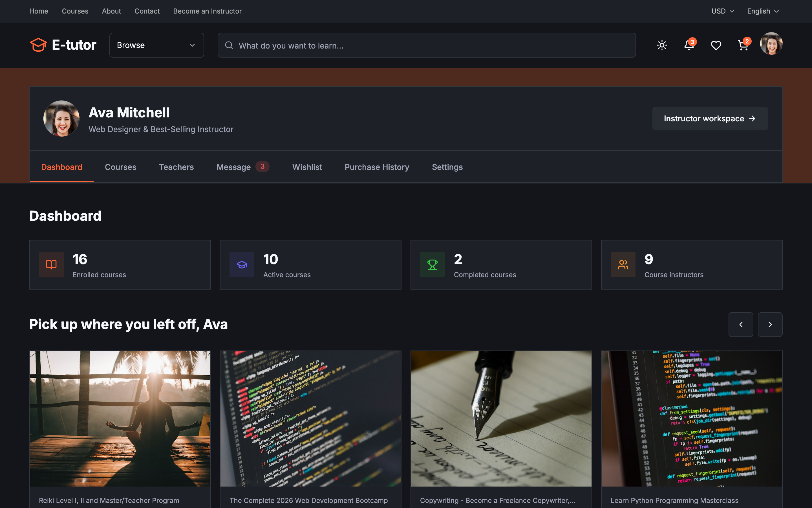Open notifications bell icon
This screenshot has width=812, height=508.
(689, 45)
